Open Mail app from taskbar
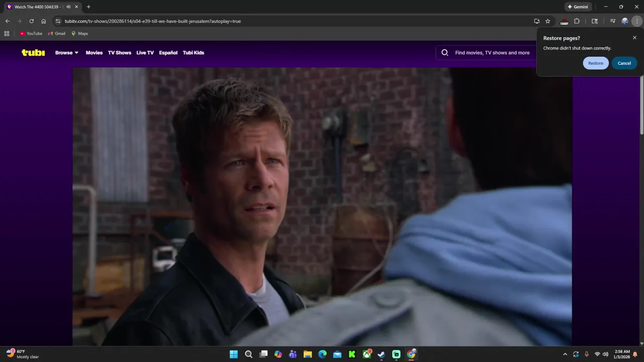 (x=337, y=354)
